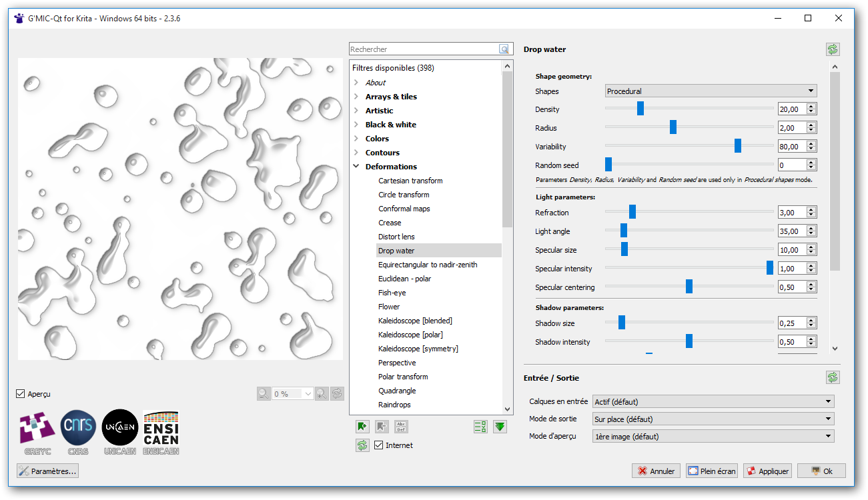868x500 pixels.
Task: Toggle the Aperçu preview checkbox
Action: coord(21,394)
